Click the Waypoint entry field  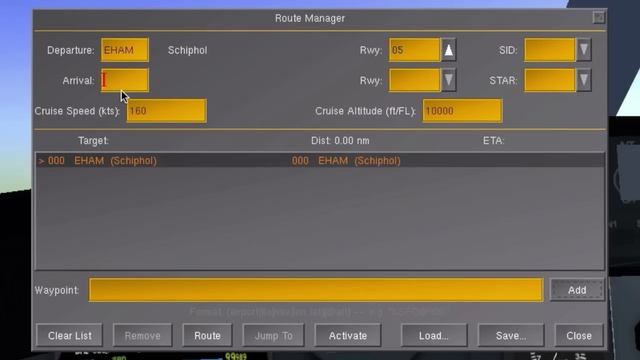316,290
